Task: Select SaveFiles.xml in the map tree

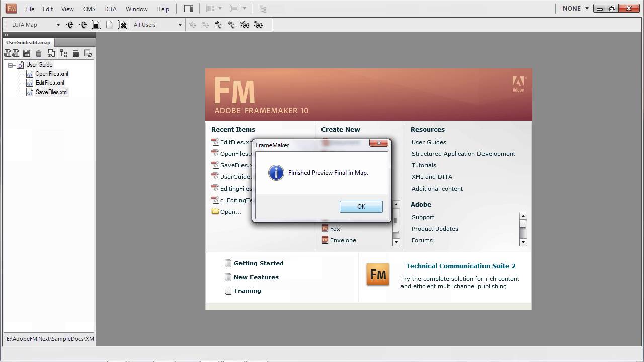Action: (51, 92)
